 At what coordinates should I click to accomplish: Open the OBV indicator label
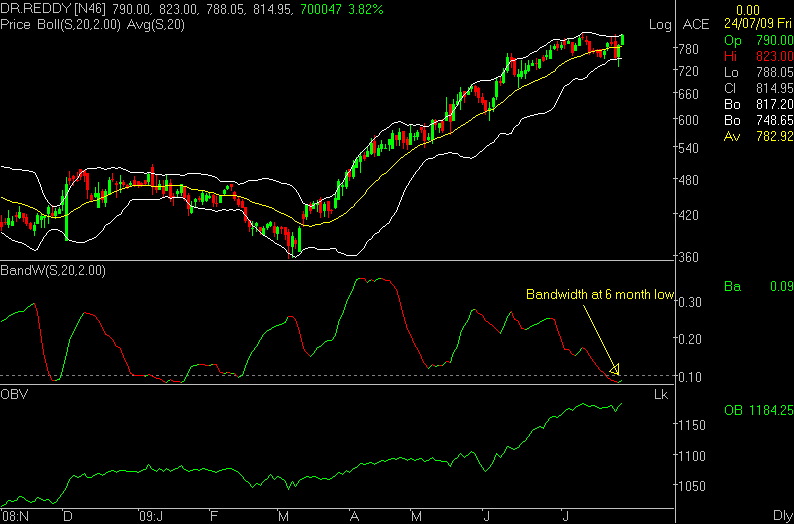pos(14,394)
